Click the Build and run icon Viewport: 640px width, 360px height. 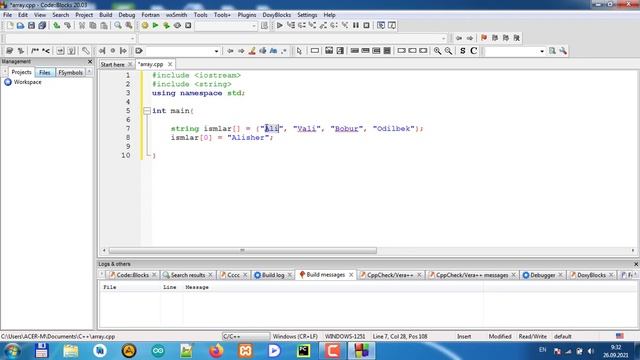166,25
